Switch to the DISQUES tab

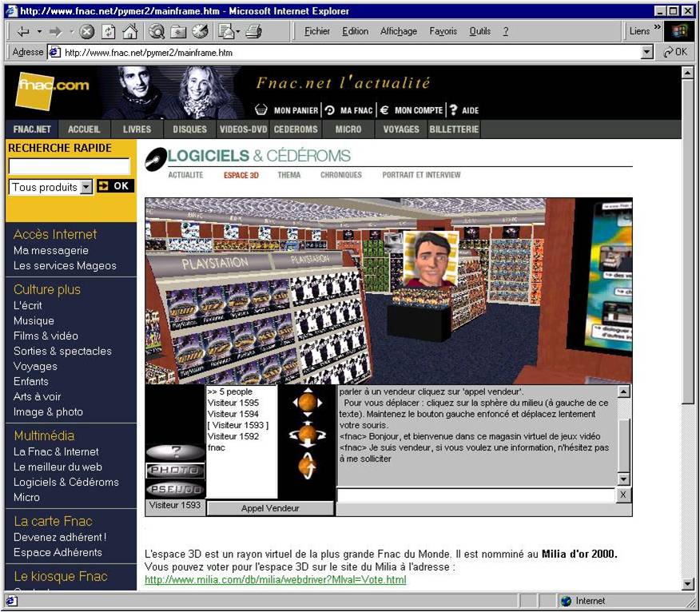click(x=189, y=129)
